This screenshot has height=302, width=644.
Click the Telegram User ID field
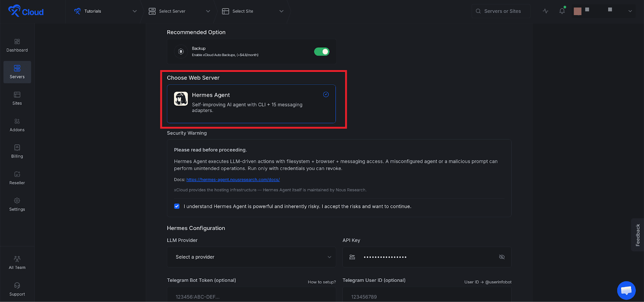427,296
